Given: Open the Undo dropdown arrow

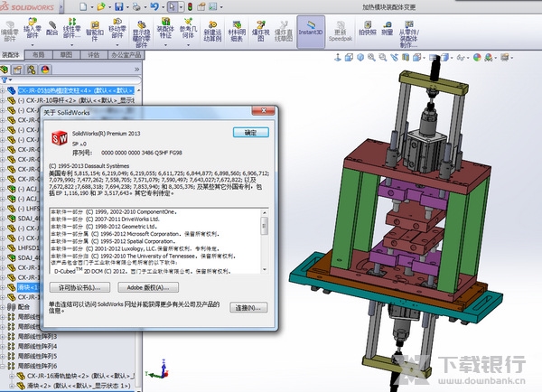Looking at the screenshot, I should [x=163, y=7].
